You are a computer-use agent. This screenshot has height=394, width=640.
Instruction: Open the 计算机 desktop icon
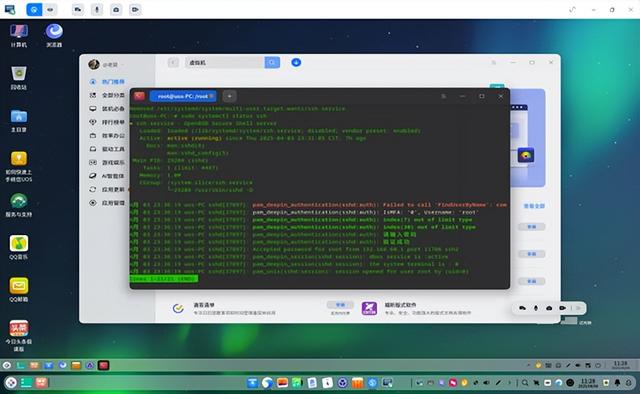click(x=19, y=35)
